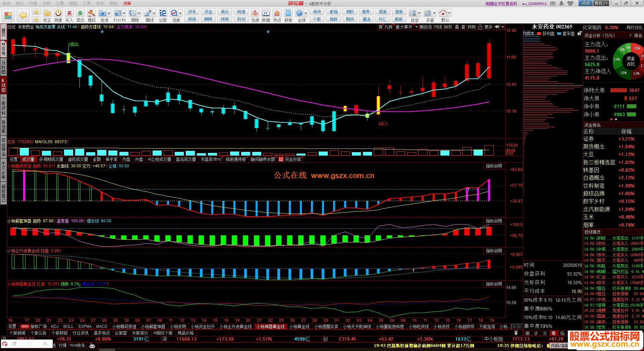644x351 pixels.
Task: Toggle the 预测 forecast chart option
Action: [472, 27]
